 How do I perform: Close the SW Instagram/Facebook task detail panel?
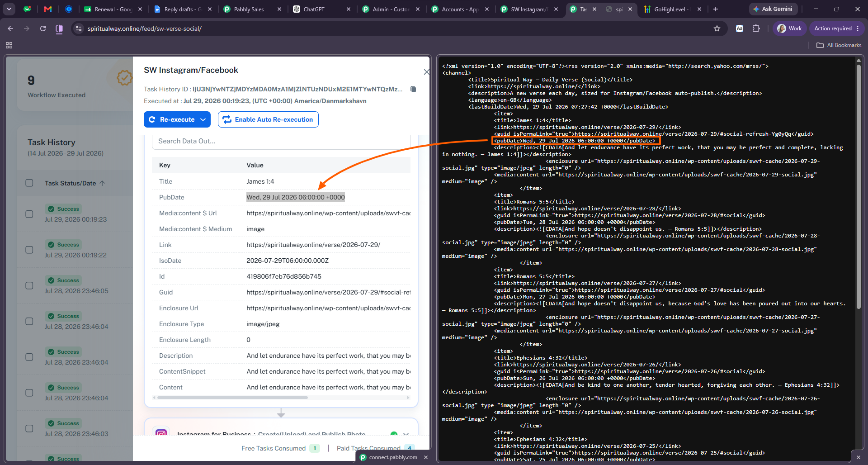pyautogui.click(x=426, y=72)
